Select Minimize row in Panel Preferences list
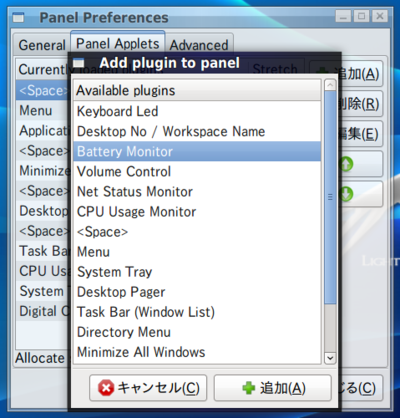This screenshot has height=418, width=400. pyautogui.click(x=43, y=171)
